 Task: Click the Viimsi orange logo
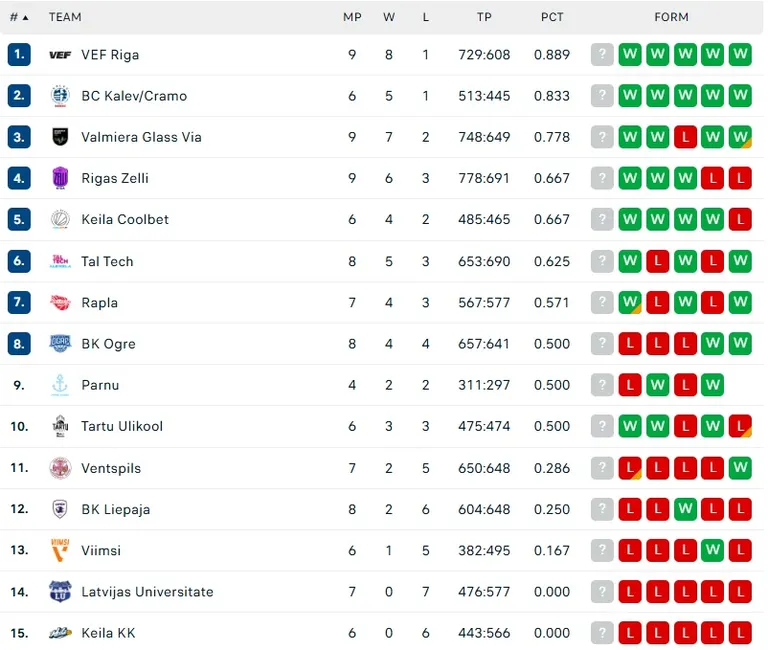click(60, 550)
